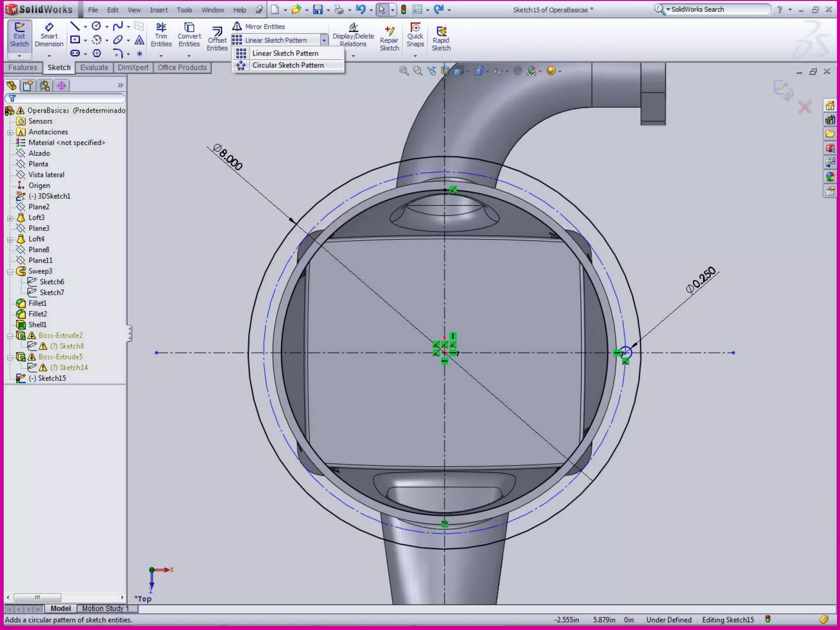Select the Line sketch tool
The image size is (840, 630).
coord(75,27)
